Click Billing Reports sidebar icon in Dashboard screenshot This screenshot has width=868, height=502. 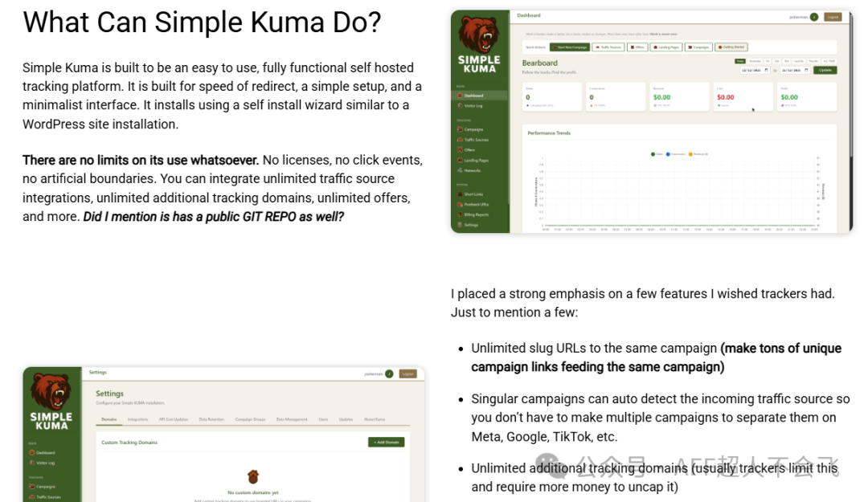point(460,214)
